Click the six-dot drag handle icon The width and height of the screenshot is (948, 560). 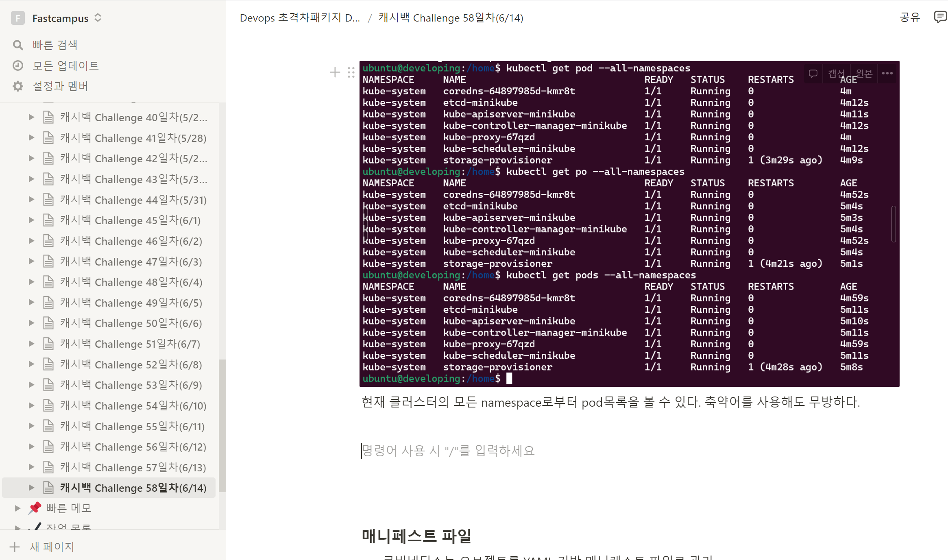(x=351, y=72)
